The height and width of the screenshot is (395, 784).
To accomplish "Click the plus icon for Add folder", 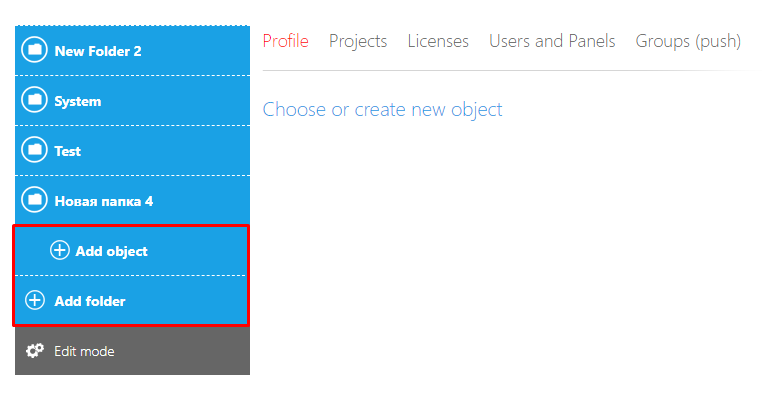I will tap(35, 300).
